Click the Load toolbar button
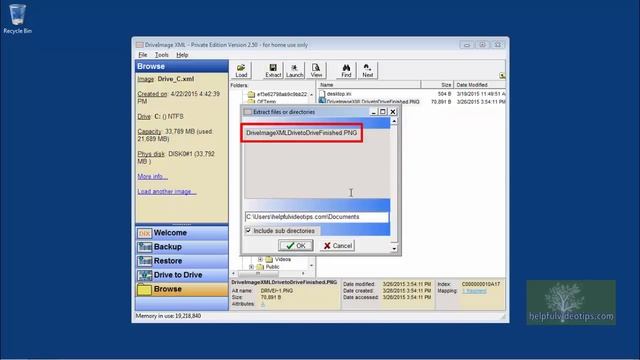The height and width of the screenshot is (360, 640). click(241, 71)
